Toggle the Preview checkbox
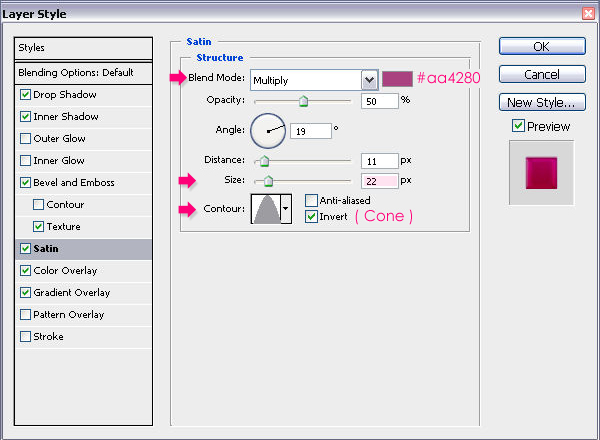Screen dimensions: 600x440 tap(518, 125)
